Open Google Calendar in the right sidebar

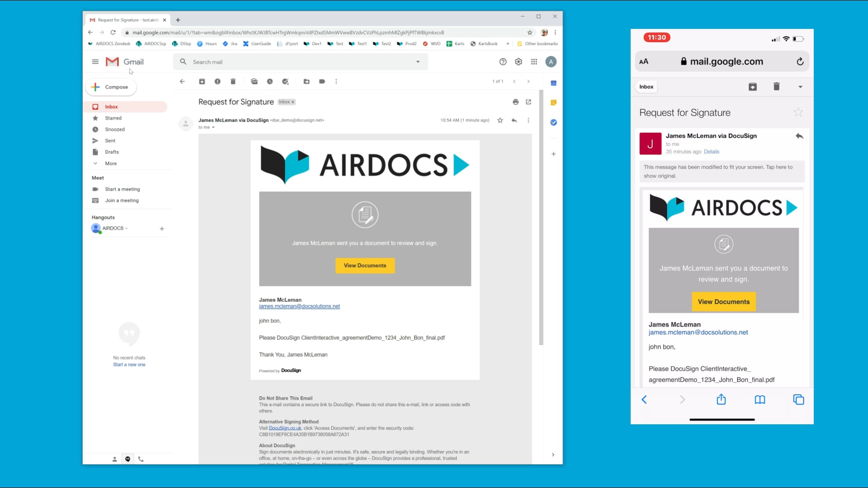tap(553, 83)
